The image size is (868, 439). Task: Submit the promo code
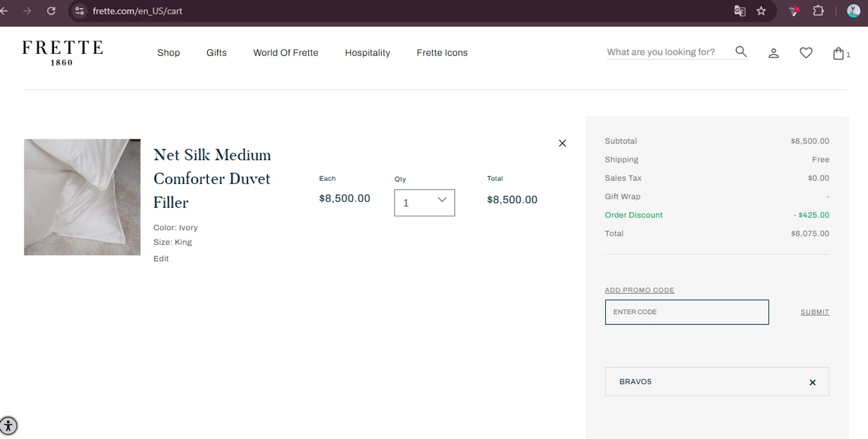click(x=815, y=312)
